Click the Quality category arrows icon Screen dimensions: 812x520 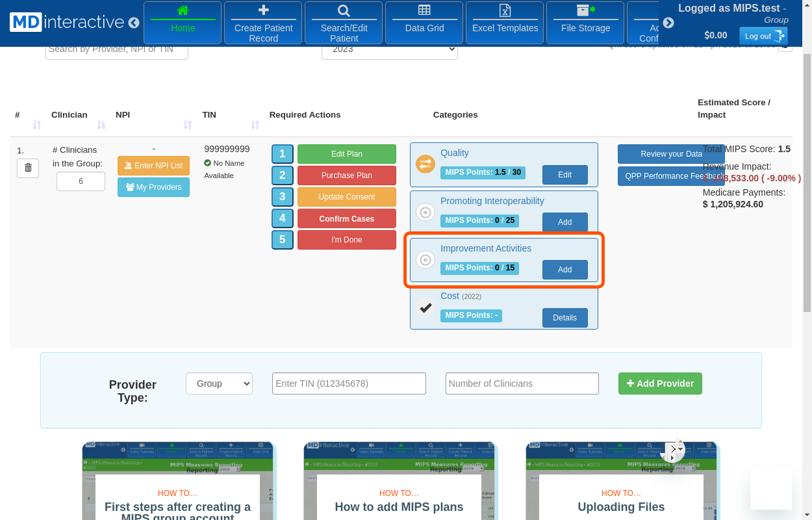425,164
